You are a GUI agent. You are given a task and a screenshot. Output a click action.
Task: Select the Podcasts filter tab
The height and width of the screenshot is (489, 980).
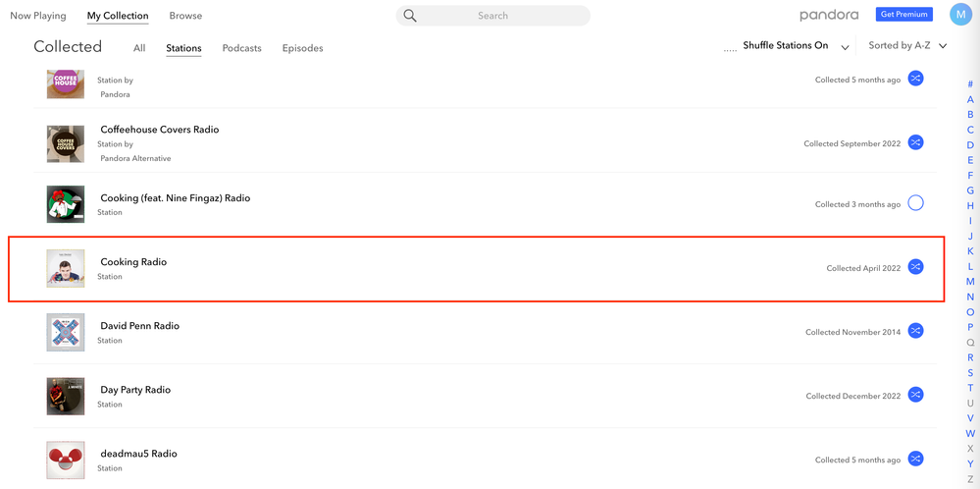coord(242,48)
